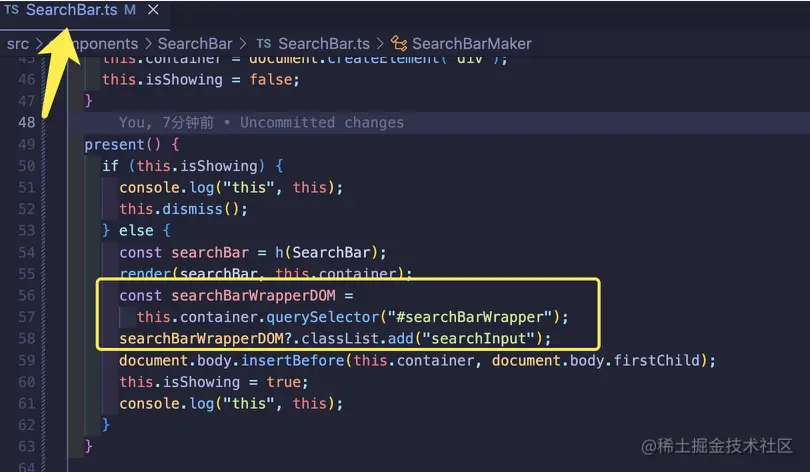Click 'document.body.firstChild' on line 59
Image resolution: width=810 pixels, height=472 pixels.
[595, 360]
